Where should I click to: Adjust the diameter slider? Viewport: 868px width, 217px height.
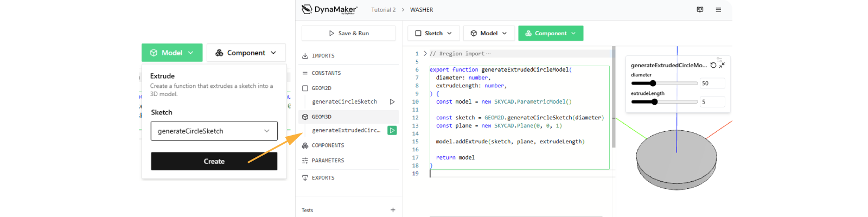point(653,83)
